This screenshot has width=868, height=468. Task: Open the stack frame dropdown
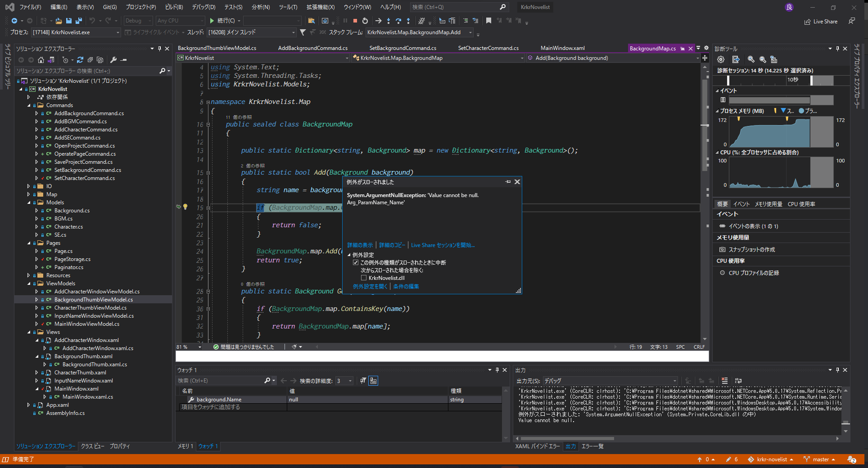(470, 32)
